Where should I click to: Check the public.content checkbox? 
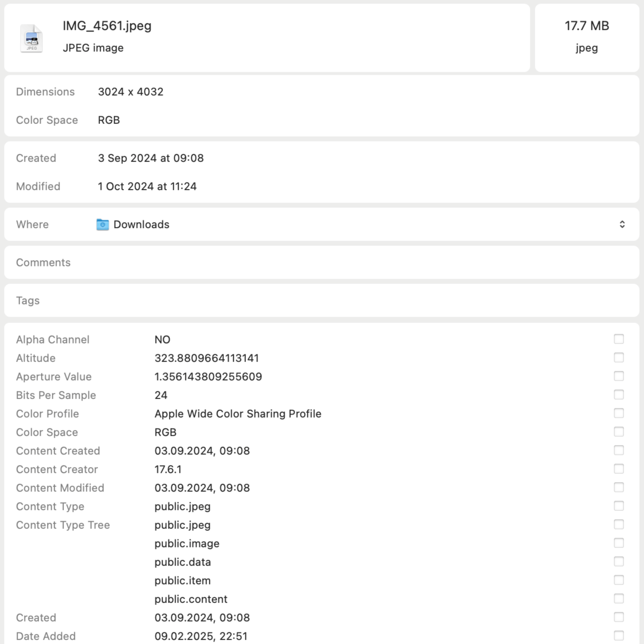point(619,599)
